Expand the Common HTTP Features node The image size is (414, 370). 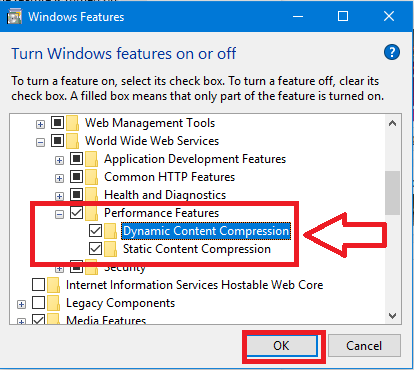point(59,179)
